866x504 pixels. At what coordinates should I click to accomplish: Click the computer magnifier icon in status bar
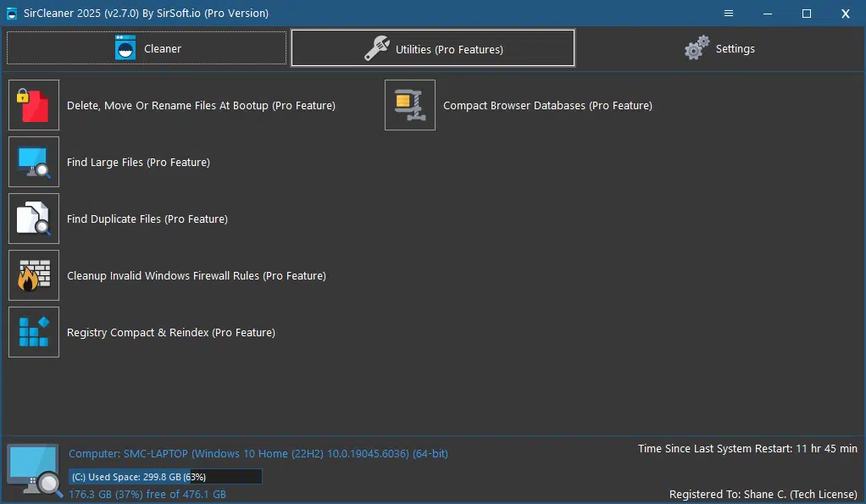point(34,470)
